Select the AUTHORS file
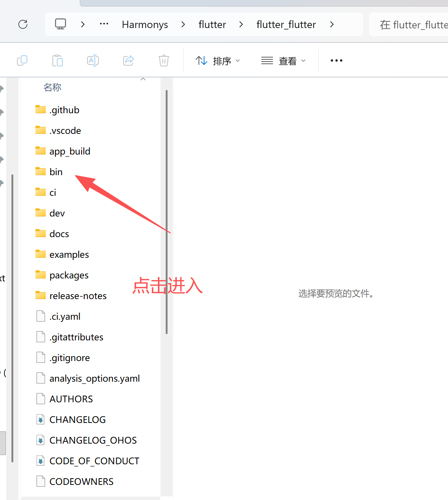The width and height of the screenshot is (448, 500). [71, 399]
